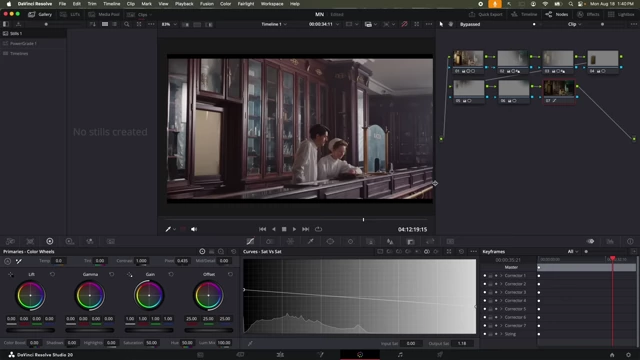Viewport: 640px width, 360px height.
Task: Open the Keyframes All dropdown
Action: [573, 252]
